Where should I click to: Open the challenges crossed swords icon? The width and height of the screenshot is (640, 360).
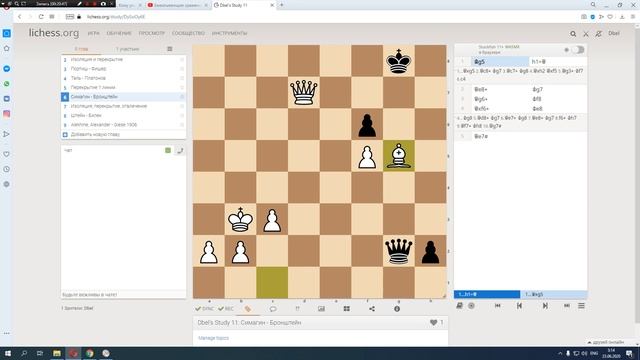[x=586, y=34]
